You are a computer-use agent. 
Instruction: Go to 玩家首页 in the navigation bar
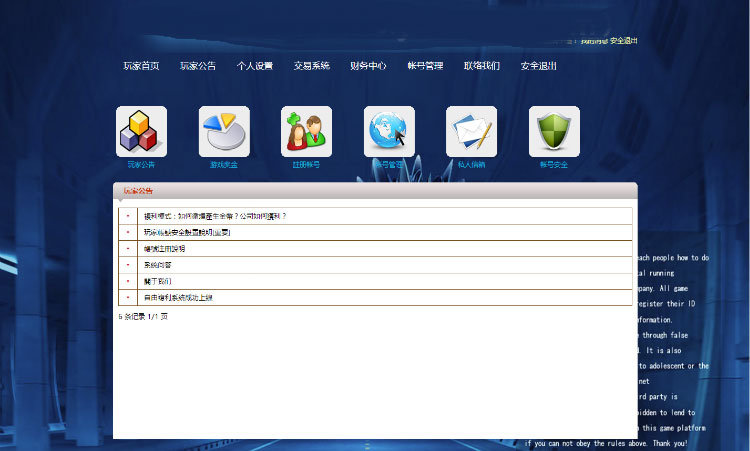141,66
